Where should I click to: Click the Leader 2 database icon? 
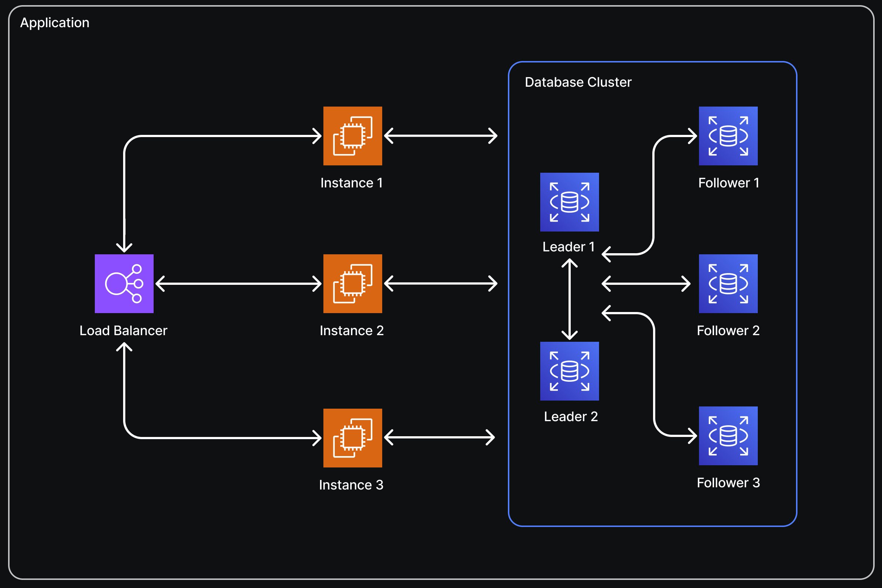click(569, 371)
